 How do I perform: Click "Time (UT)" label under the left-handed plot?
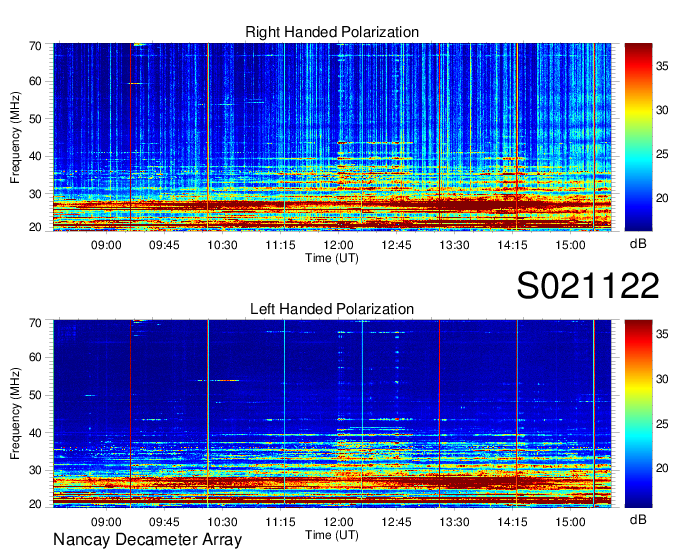point(332,535)
